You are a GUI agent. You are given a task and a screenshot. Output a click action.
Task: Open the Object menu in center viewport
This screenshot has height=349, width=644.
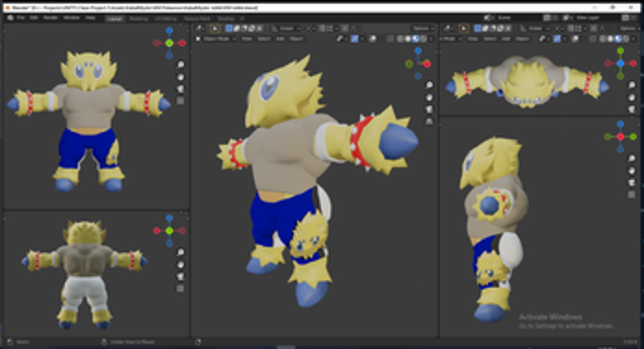coord(296,39)
